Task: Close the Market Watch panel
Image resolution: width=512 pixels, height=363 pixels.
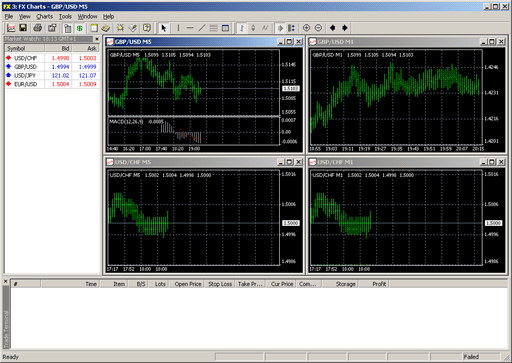Action: [x=97, y=39]
